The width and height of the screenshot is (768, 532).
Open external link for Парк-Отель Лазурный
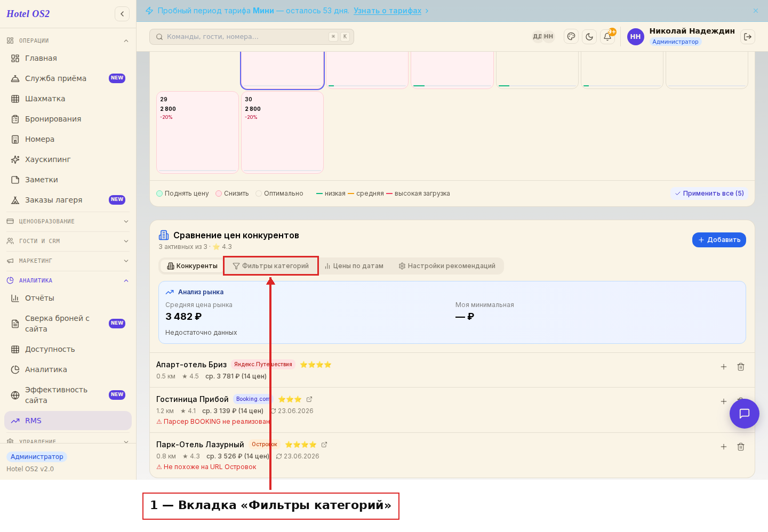(324, 445)
